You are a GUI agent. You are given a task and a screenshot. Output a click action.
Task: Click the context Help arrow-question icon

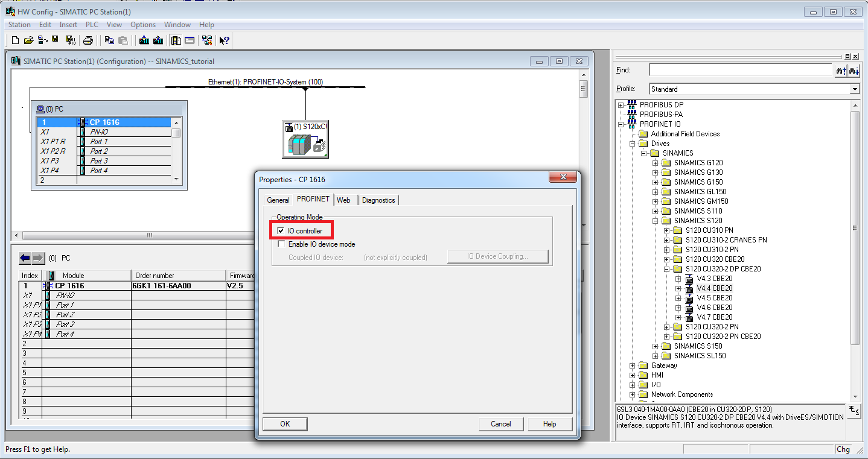224,40
